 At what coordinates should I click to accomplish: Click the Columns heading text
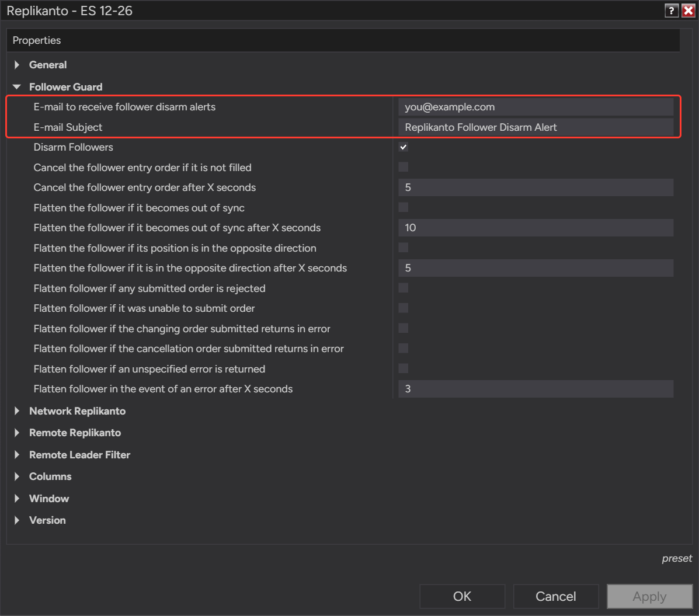point(50,476)
